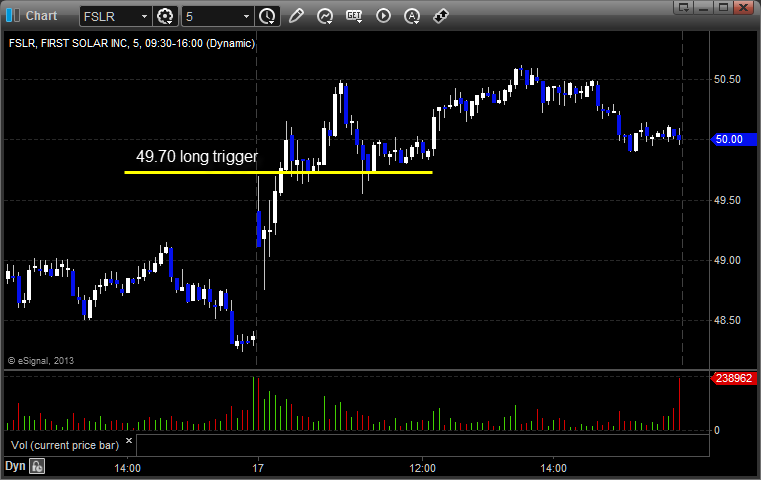The width and height of the screenshot is (761, 480).
Task: Click the Chart title label
Action: [x=41, y=16]
